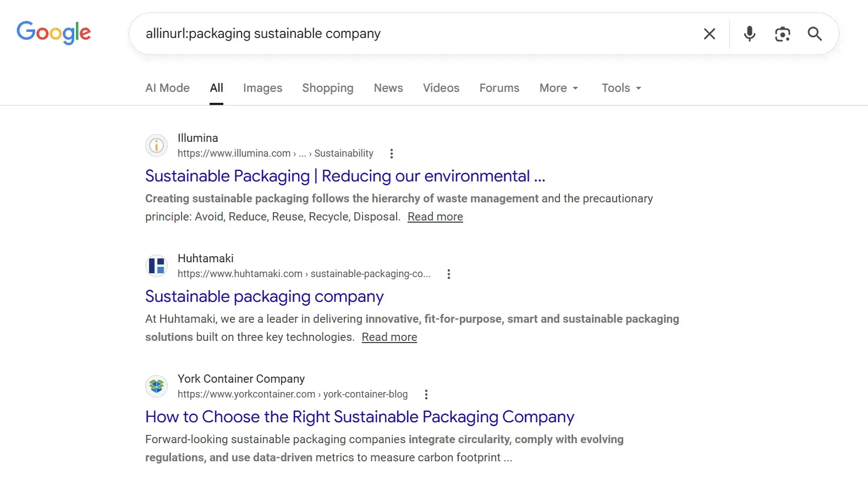Open Sustainable Packaging Illumina result title
The image size is (868, 480).
pyautogui.click(x=345, y=176)
